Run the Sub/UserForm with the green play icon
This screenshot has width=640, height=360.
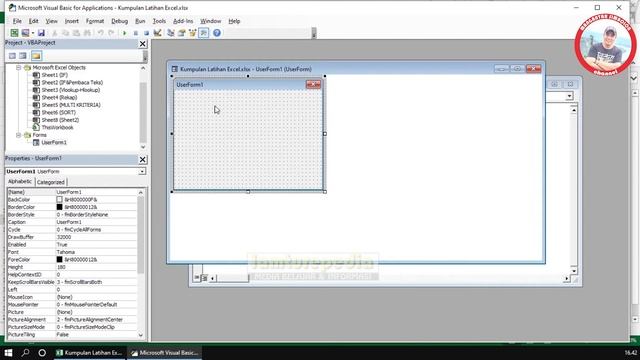tap(124, 33)
